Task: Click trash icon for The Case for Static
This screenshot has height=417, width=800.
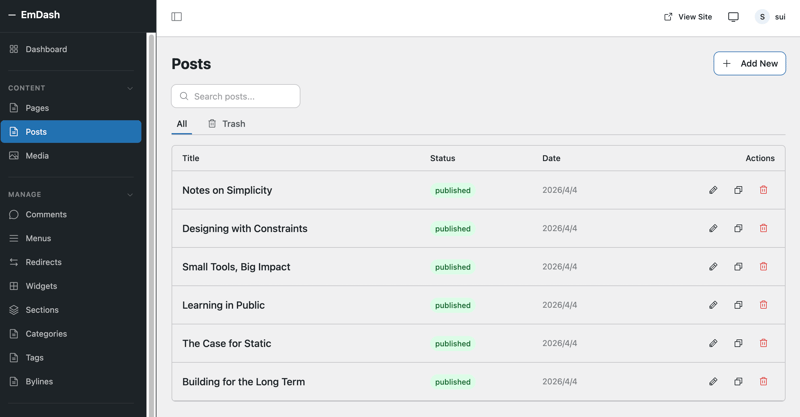Action: pos(763,343)
